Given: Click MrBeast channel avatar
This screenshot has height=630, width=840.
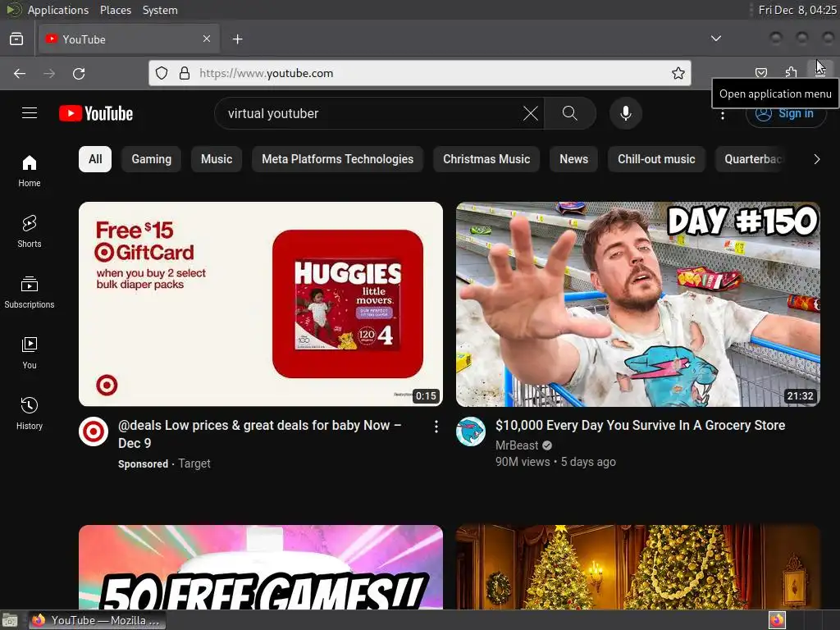Looking at the screenshot, I should click(x=471, y=431).
